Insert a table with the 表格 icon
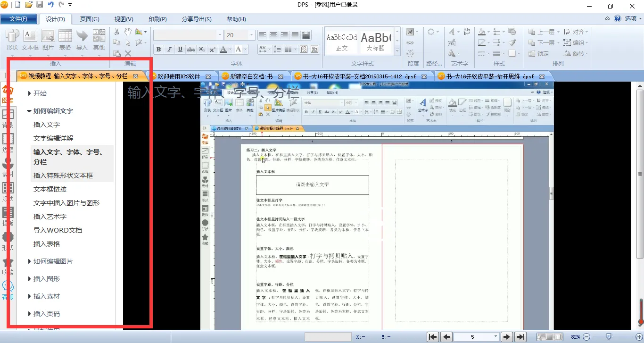 pos(65,40)
